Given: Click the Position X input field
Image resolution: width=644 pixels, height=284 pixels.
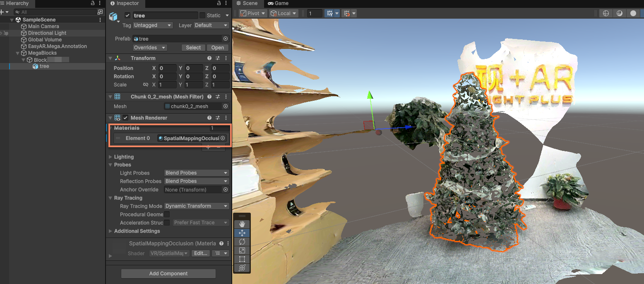Looking at the screenshot, I should (x=167, y=68).
